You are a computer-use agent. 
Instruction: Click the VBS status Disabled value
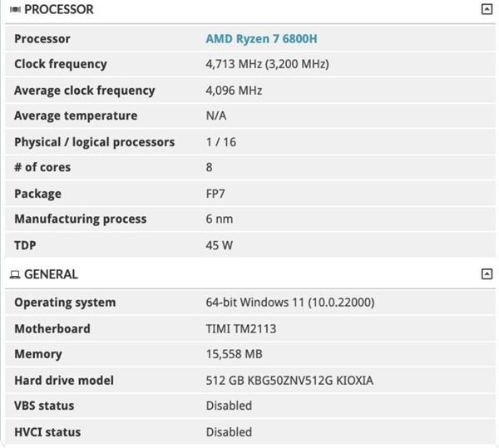click(x=229, y=406)
